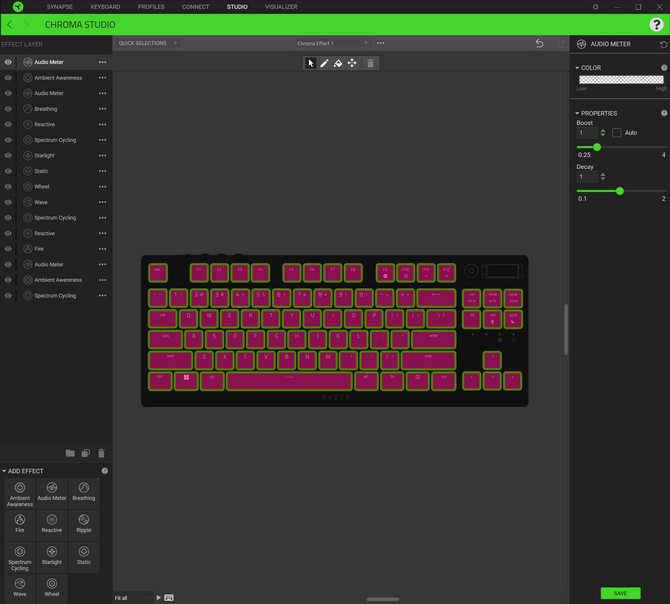Select the arrow selection tool

311,63
